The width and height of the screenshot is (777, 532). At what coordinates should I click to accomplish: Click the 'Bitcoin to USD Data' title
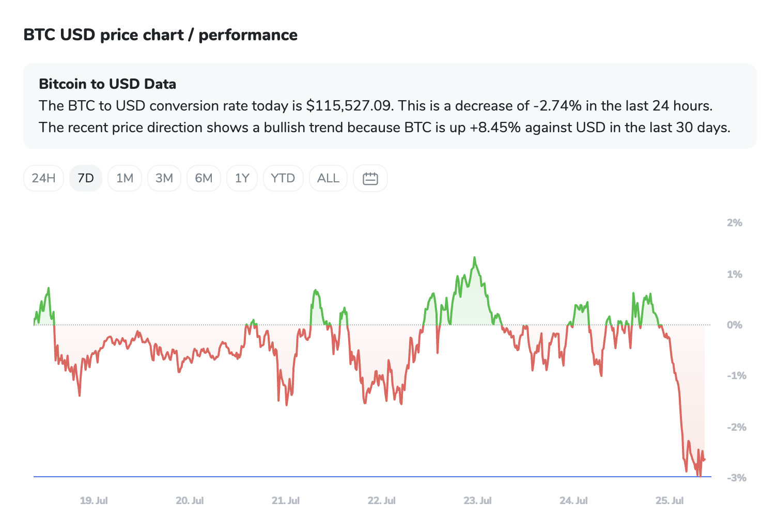pyautogui.click(x=107, y=84)
